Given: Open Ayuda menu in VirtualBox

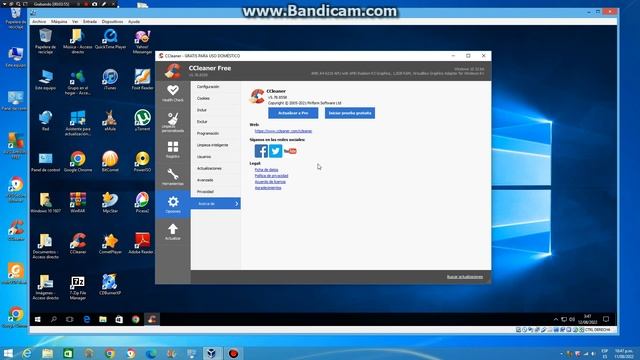Looking at the screenshot, I should coord(134,21).
